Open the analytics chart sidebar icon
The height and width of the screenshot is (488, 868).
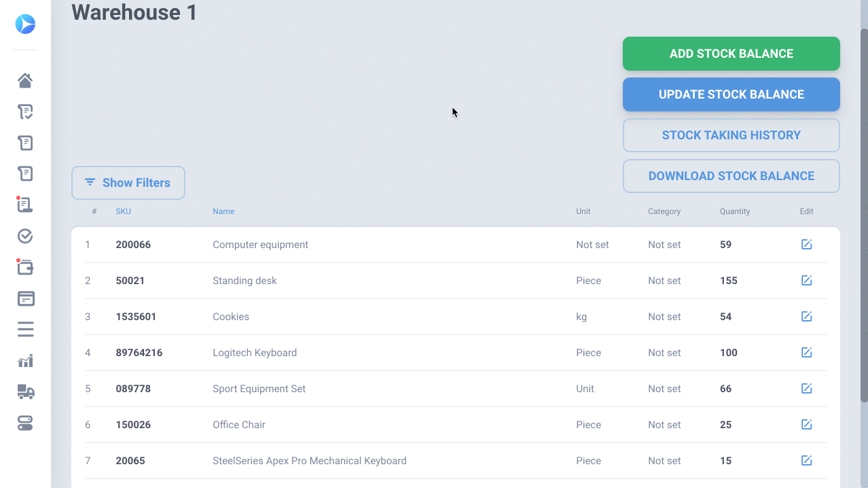[25, 361]
